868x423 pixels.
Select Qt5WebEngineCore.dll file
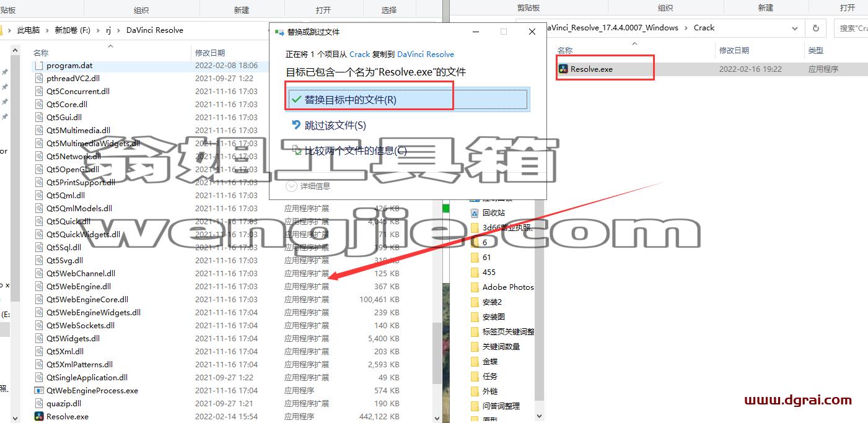87,300
